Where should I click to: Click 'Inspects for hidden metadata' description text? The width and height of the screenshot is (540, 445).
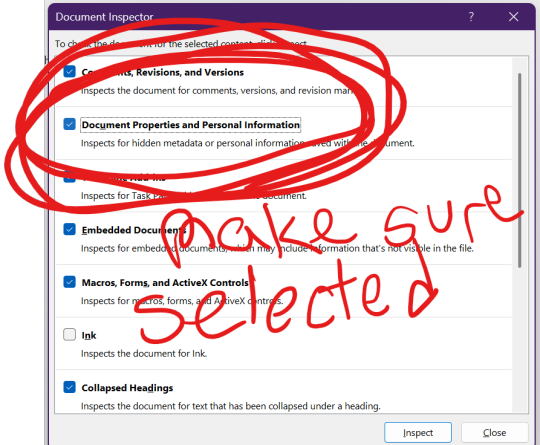click(248, 143)
